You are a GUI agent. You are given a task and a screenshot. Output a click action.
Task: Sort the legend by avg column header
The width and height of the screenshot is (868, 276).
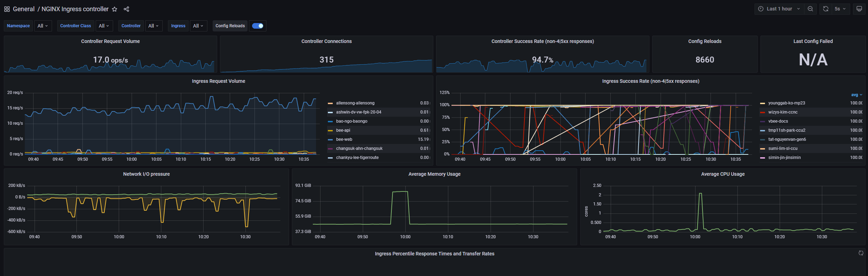(856, 95)
